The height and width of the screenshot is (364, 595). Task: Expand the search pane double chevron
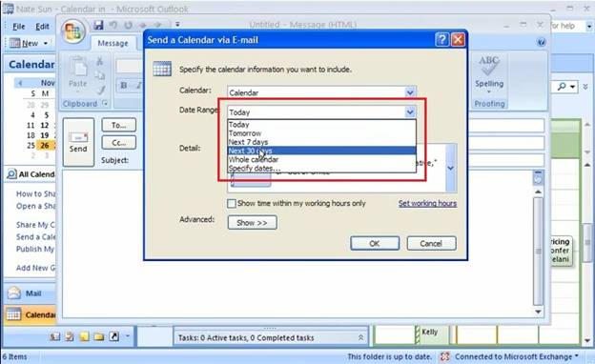tap(585, 87)
